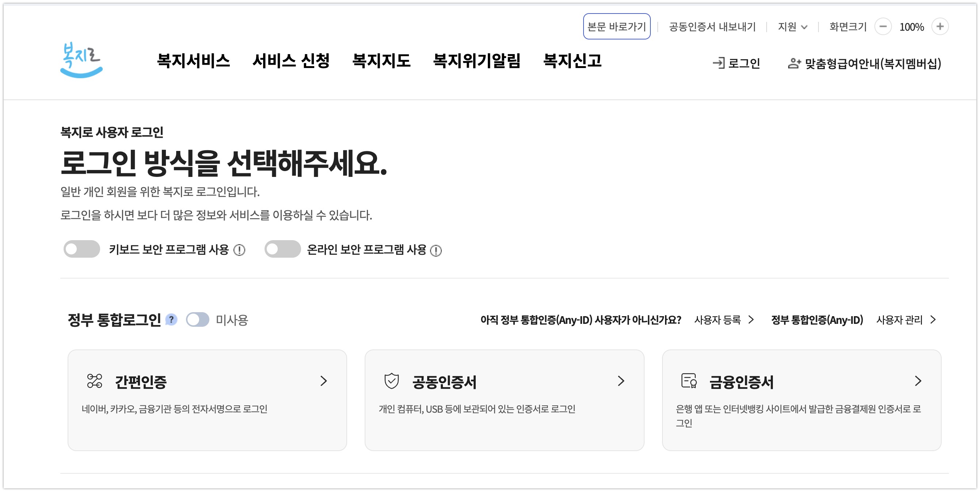Toggle 키보드 보안 프로그램 사용 switch

(x=81, y=249)
